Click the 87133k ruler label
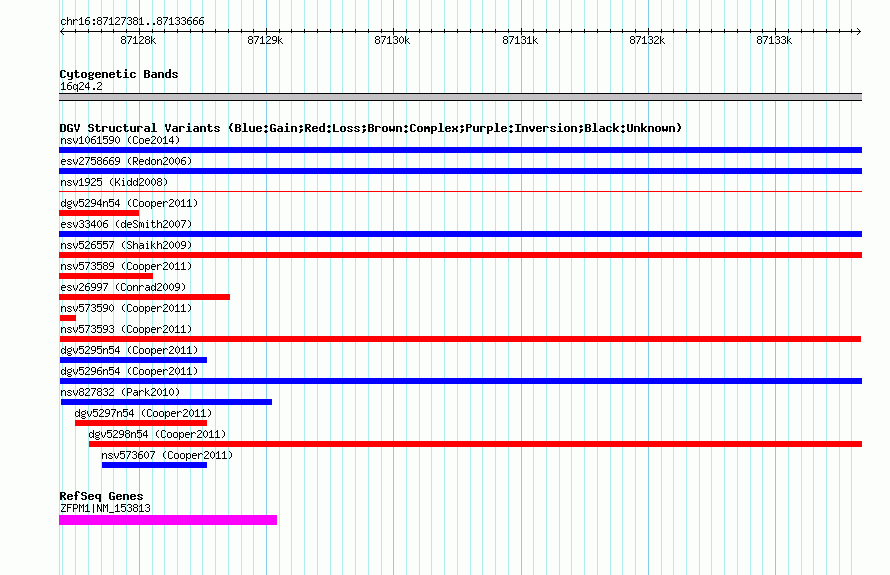890x575 pixels. pyautogui.click(x=774, y=40)
